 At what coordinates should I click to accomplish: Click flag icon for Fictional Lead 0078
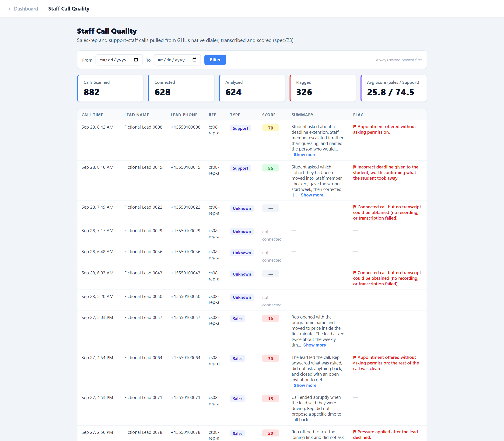pos(355,432)
